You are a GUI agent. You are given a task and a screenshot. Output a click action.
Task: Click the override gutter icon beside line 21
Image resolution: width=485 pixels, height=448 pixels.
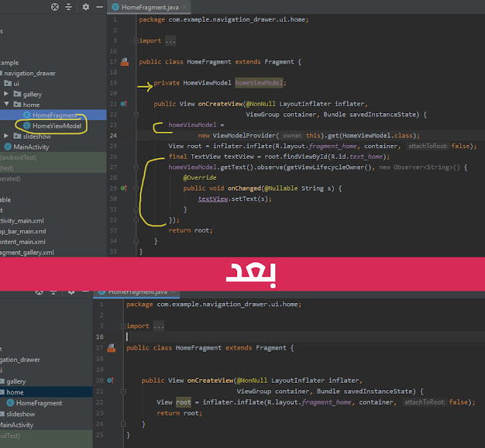click(123, 103)
